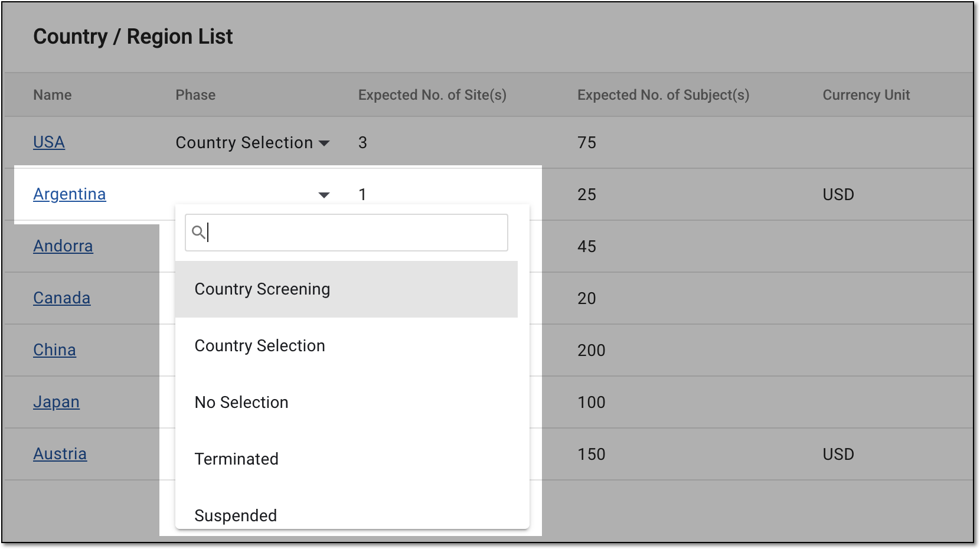The width and height of the screenshot is (980, 549).
Task: Choose Terminated phase option
Action: click(347, 459)
